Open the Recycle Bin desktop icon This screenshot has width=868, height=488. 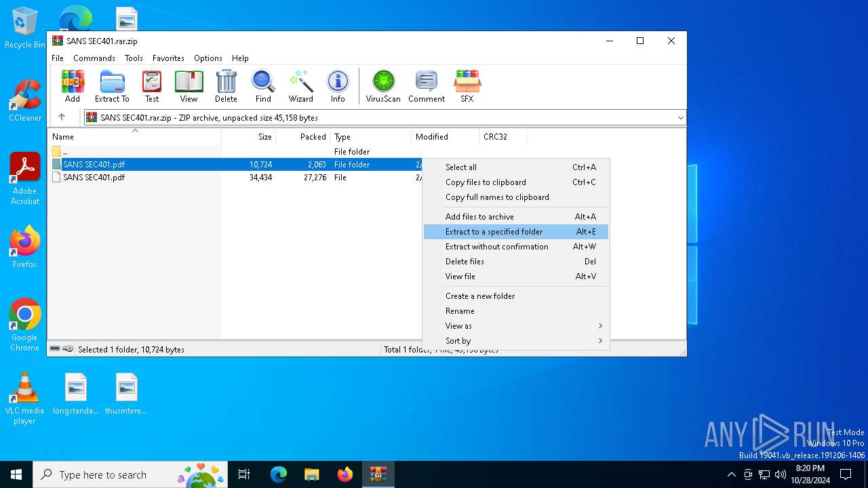pyautogui.click(x=25, y=28)
